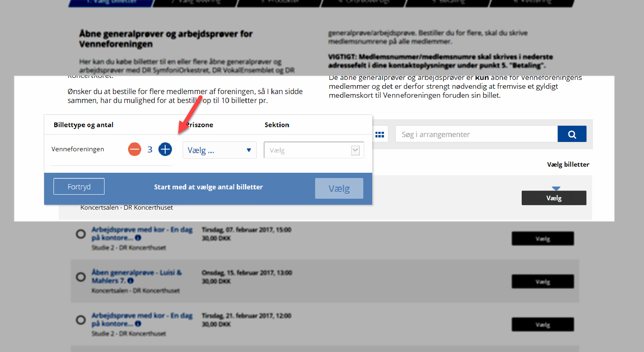This screenshot has height=352, width=644.
Task: Select radio for Åben generalprøve 15 February
Action: 81,277
